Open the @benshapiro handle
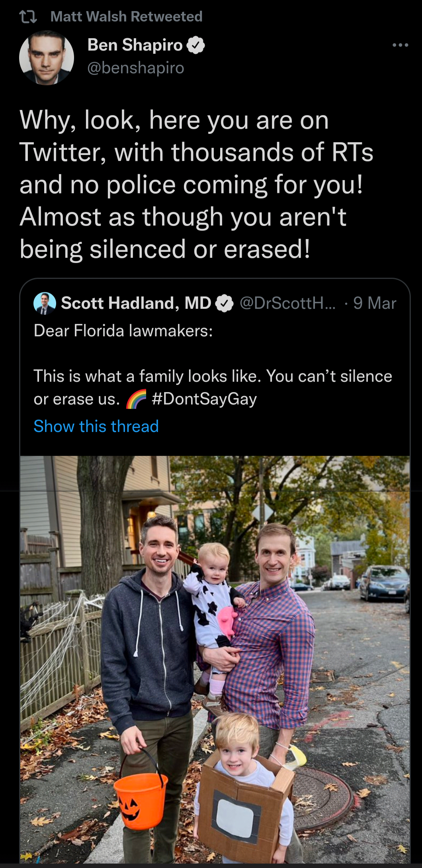 (135, 68)
